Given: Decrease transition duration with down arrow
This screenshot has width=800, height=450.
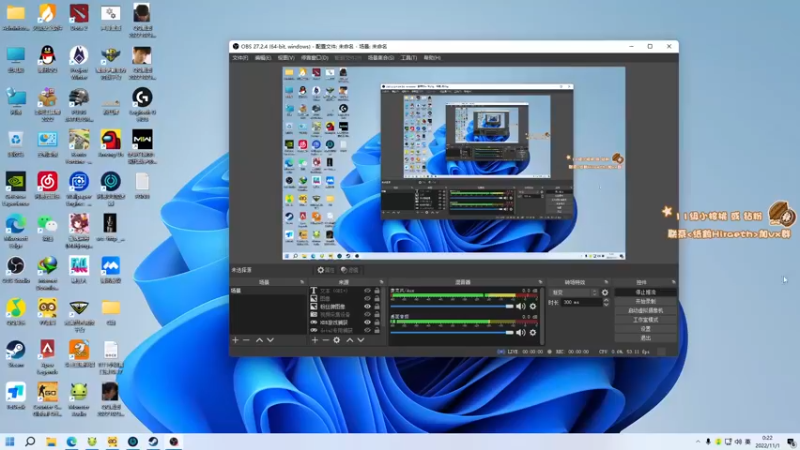Looking at the screenshot, I should pos(606,305).
